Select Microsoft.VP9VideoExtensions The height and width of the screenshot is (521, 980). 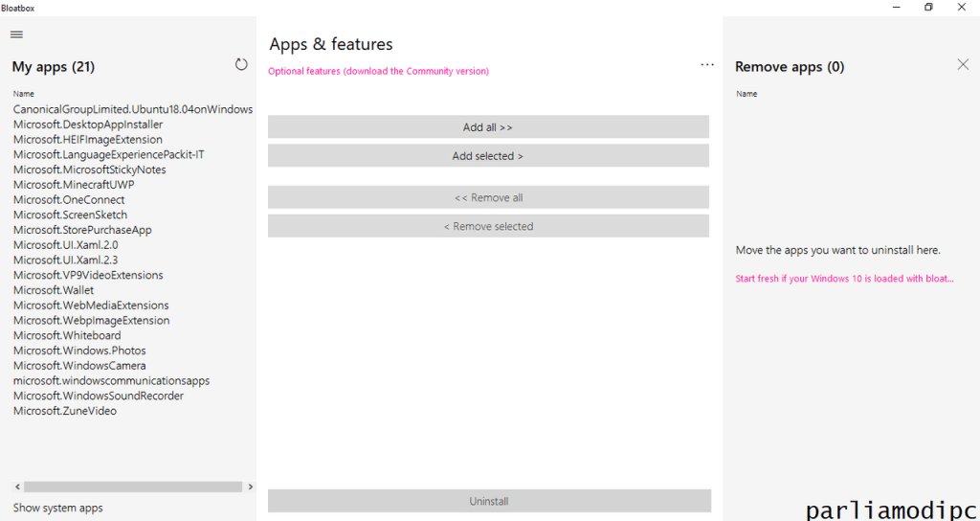click(88, 275)
